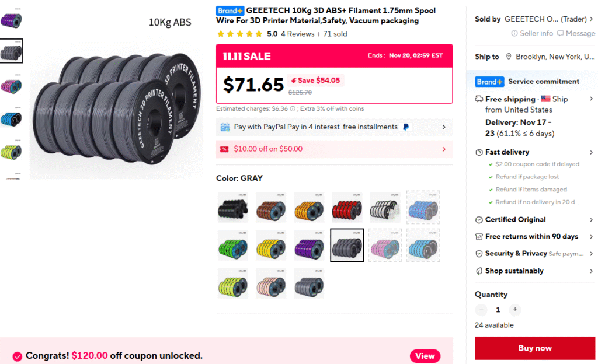
Task: Expand the Fast delivery chevron
Action: coord(591,152)
